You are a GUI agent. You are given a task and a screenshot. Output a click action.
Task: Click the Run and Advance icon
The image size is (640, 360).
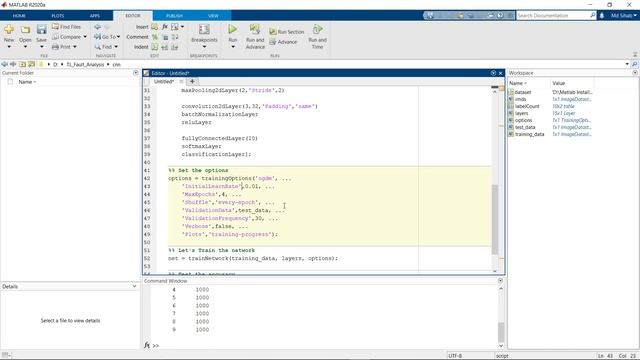(x=255, y=29)
